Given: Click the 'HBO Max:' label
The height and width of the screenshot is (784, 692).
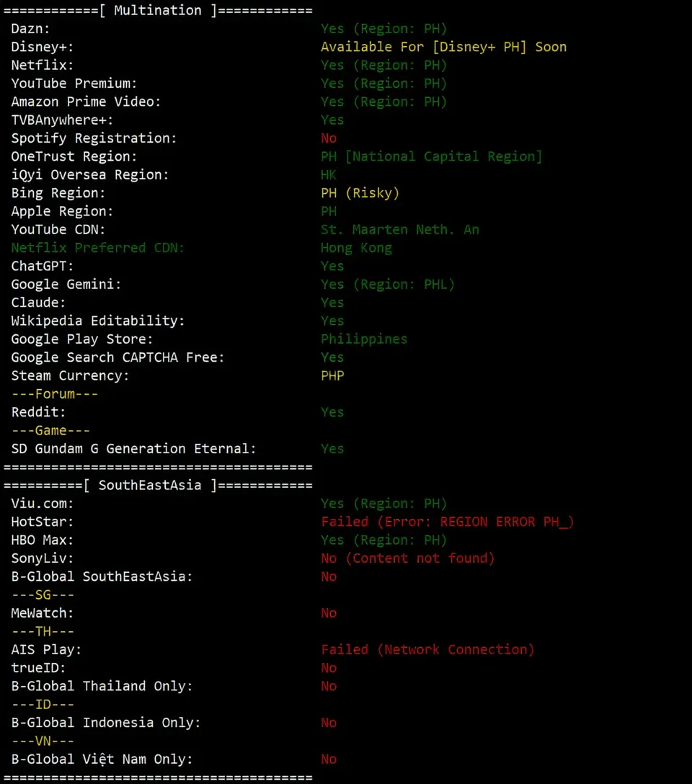Looking at the screenshot, I should click(43, 540).
